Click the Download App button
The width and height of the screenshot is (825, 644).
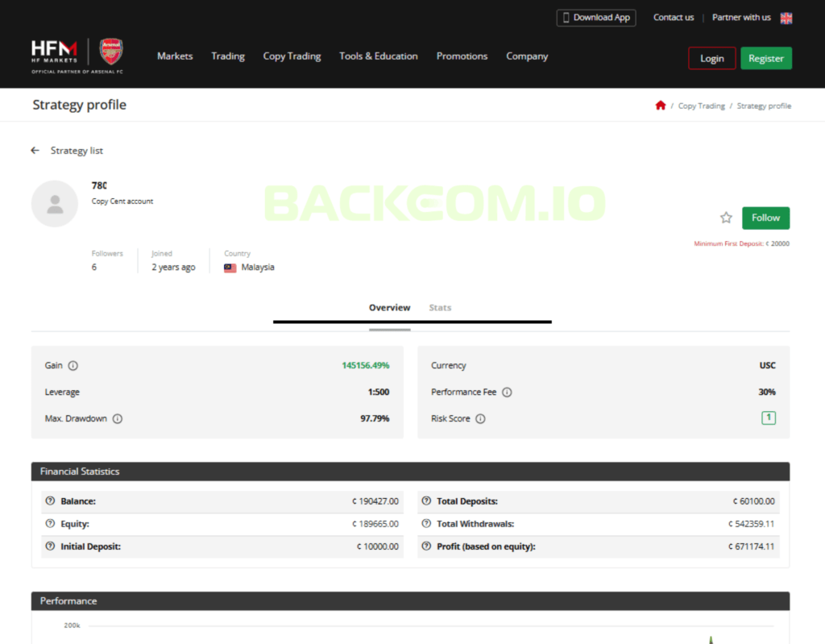tap(595, 18)
